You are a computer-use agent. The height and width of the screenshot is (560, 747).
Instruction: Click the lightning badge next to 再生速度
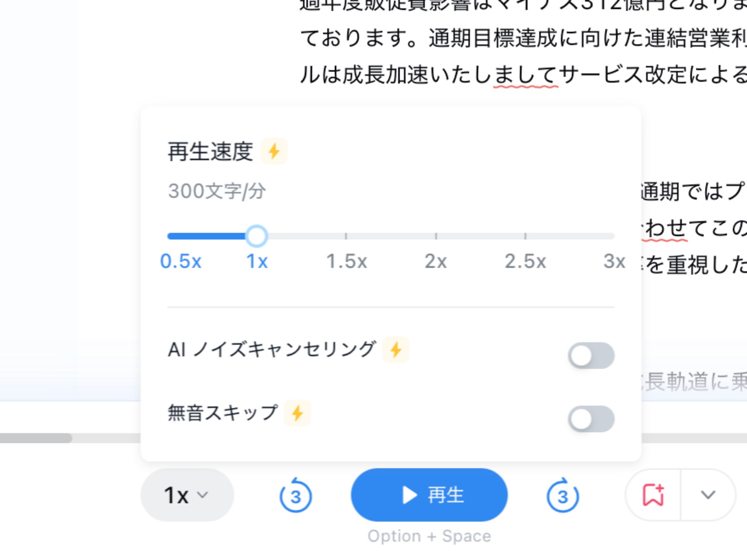tap(274, 151)
